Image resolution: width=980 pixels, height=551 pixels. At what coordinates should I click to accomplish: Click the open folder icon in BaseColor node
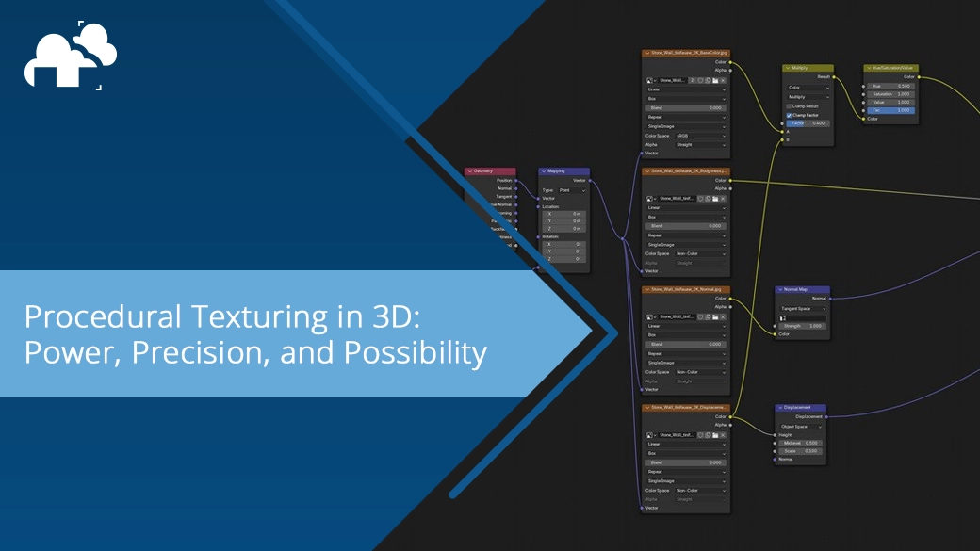tap(715, 81)
